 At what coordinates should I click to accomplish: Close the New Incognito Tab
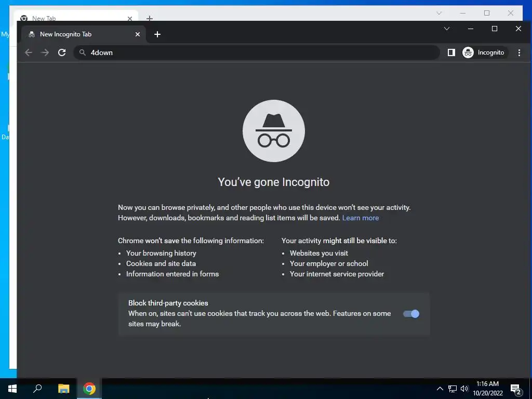pos(137,34)
